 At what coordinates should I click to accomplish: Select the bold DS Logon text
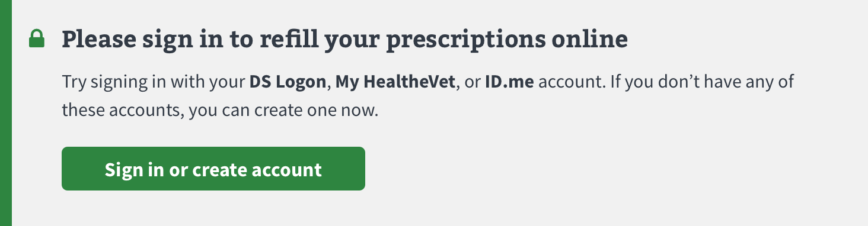pyautogui.click(x=288, y=82)
